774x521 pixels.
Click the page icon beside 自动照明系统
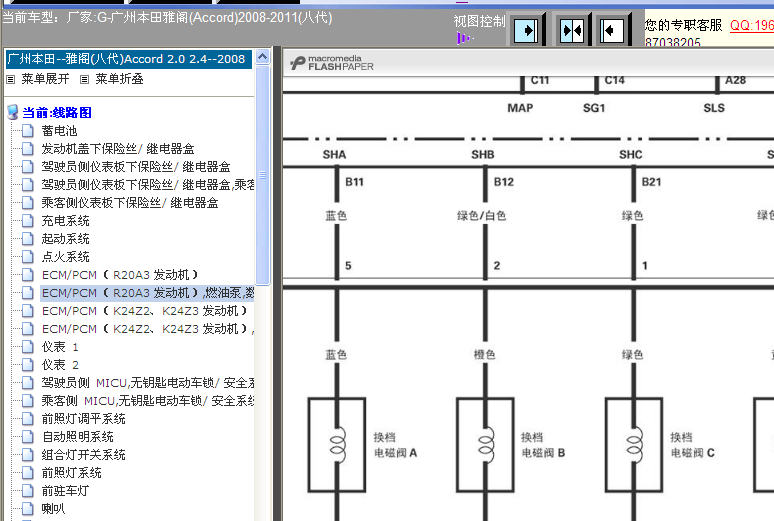(x=28, y=437)
